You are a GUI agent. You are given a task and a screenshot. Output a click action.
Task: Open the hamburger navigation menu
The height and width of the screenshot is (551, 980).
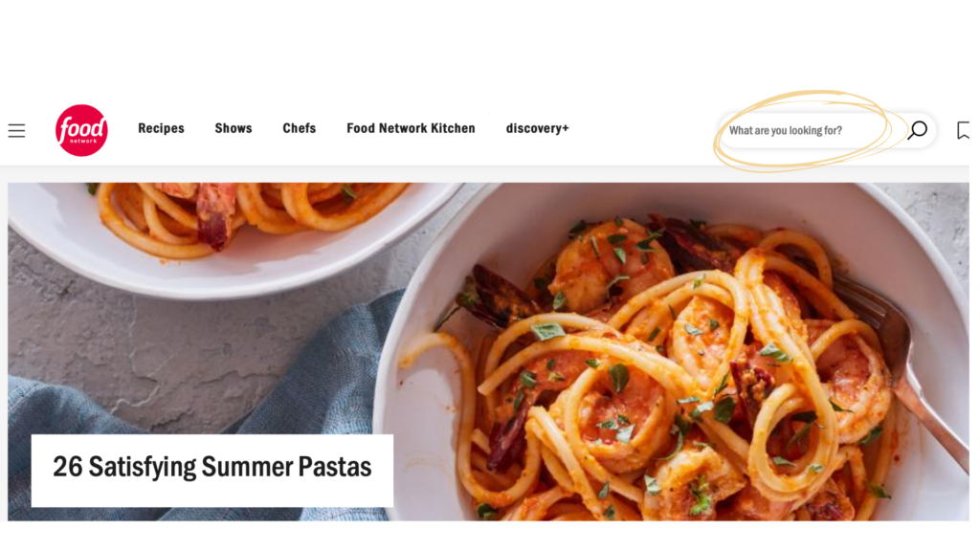click(x=17, y=130)
